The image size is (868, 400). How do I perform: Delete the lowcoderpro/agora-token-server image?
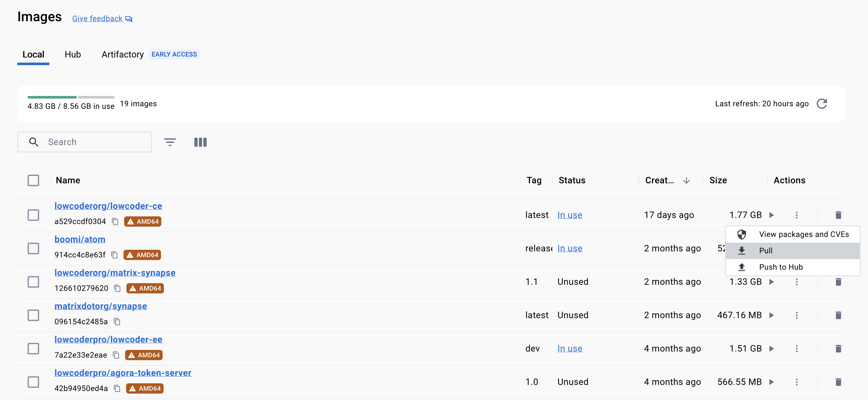click(838, 382)
